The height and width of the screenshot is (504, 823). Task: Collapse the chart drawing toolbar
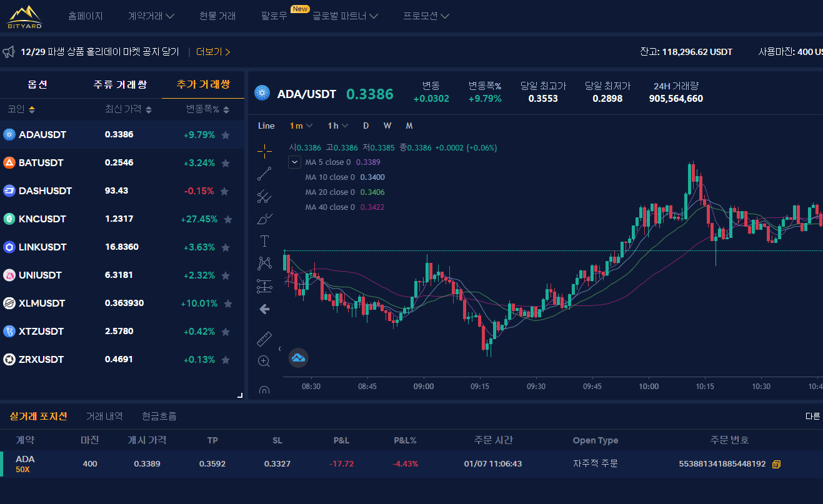pos(279,348)
